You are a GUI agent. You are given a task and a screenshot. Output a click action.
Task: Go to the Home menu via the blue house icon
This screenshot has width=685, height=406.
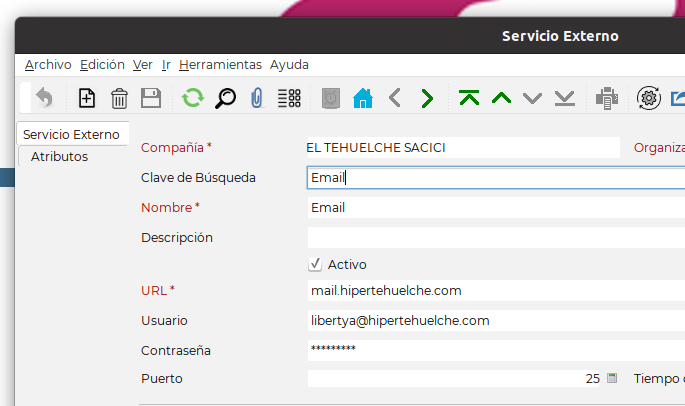click(363, 98)
